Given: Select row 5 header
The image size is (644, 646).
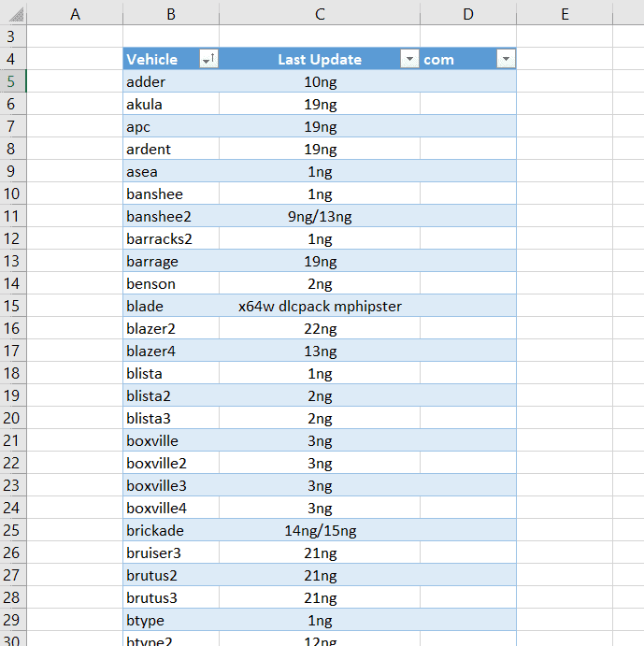Looking at the screenshot, I should [x=13, y=81].
